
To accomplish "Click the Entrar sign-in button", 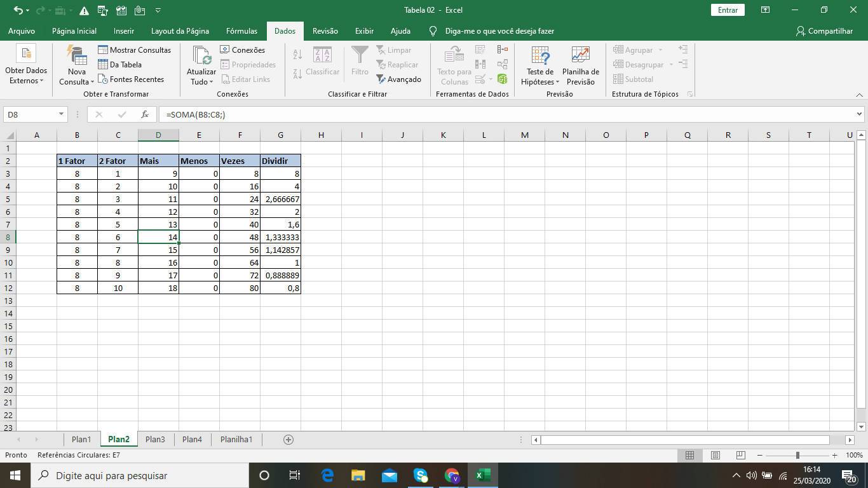I will tap(728, 10).
